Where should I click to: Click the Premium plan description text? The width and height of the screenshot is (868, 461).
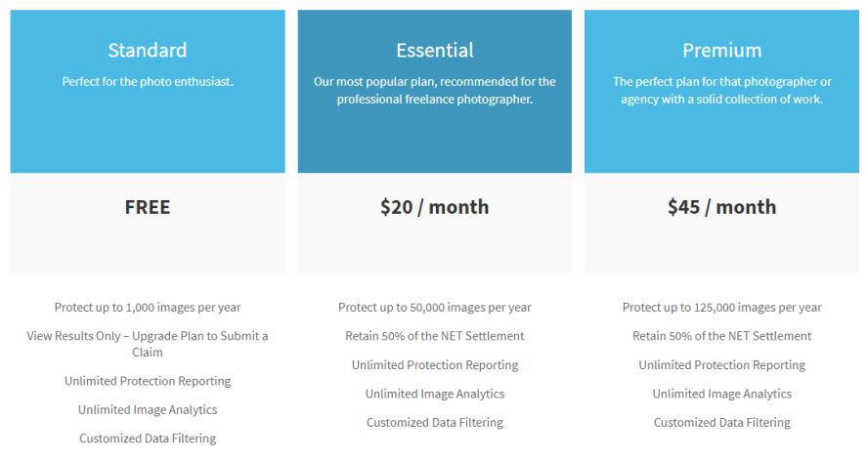click(x=721, y=90)
